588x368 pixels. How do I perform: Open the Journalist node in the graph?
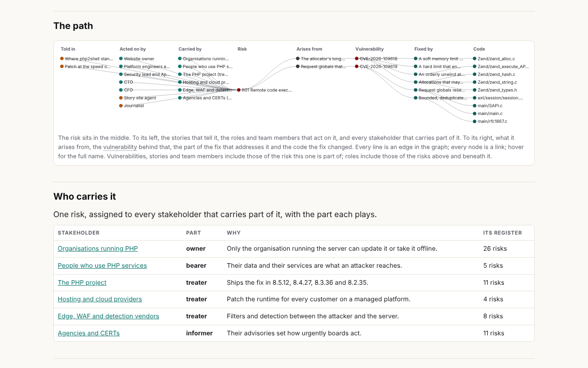[132, 106]
